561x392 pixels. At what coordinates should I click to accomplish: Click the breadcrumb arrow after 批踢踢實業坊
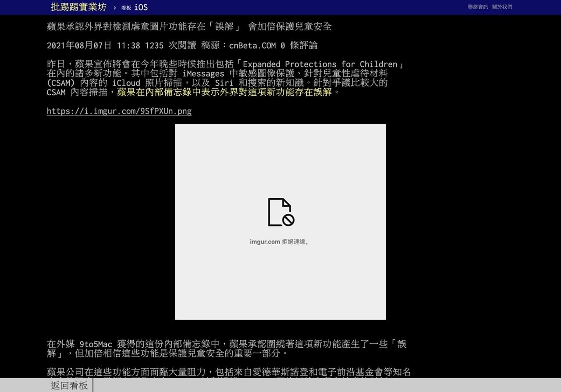pos(115,7)
